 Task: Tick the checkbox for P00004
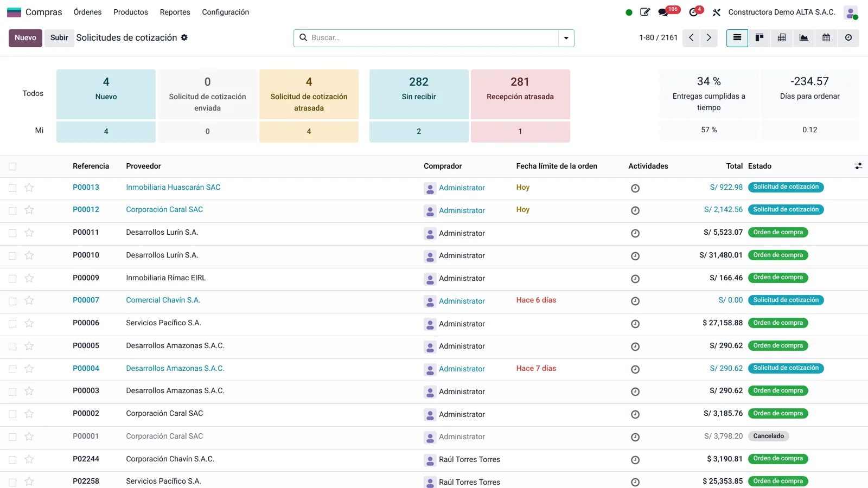[x=12, y=369]
